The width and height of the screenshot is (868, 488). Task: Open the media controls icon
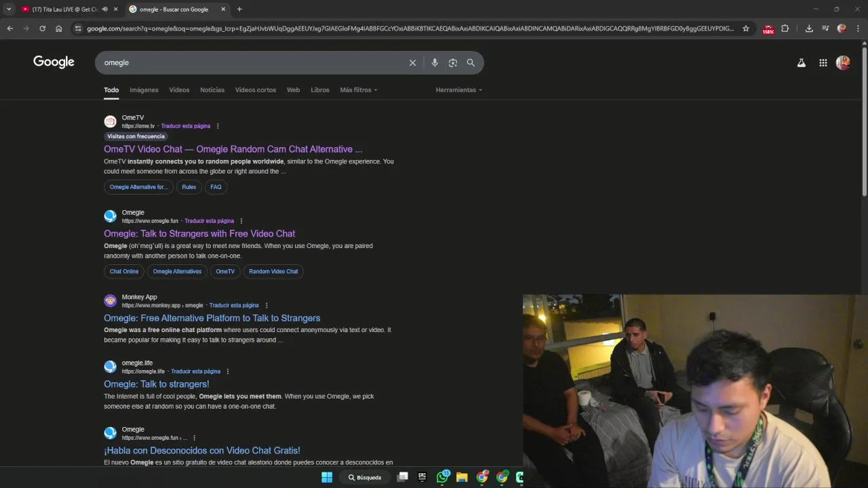pyautogui.click(x=825, y=28)
